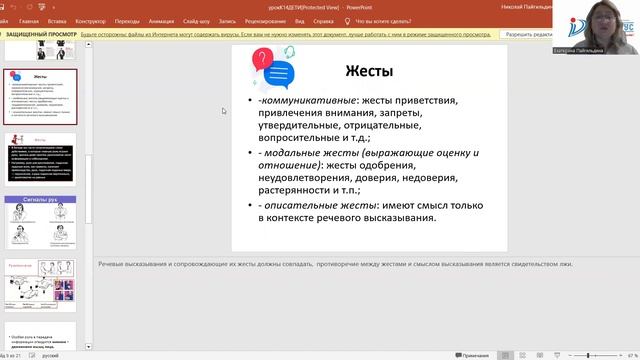Click the presenter webcam video overlay
Screen dimensions: 640x360
(596, 27)
